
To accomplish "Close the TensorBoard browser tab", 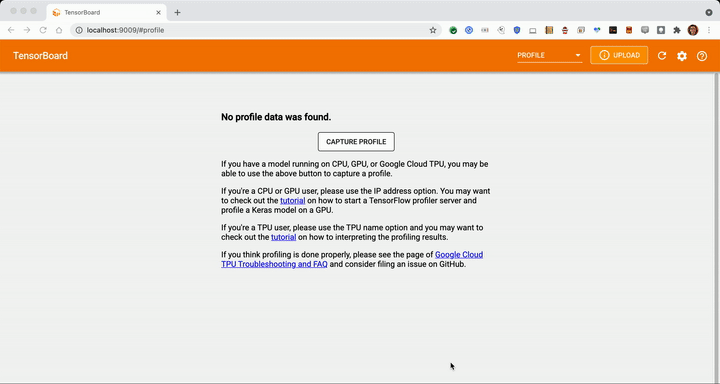I will pyautogui.click(x=158, y=12).
